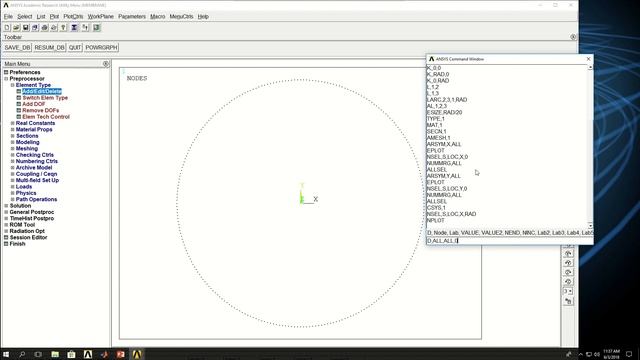
Task: Click the command input field with D,ALL,ALL,0
Action: [x=509, y=241]
